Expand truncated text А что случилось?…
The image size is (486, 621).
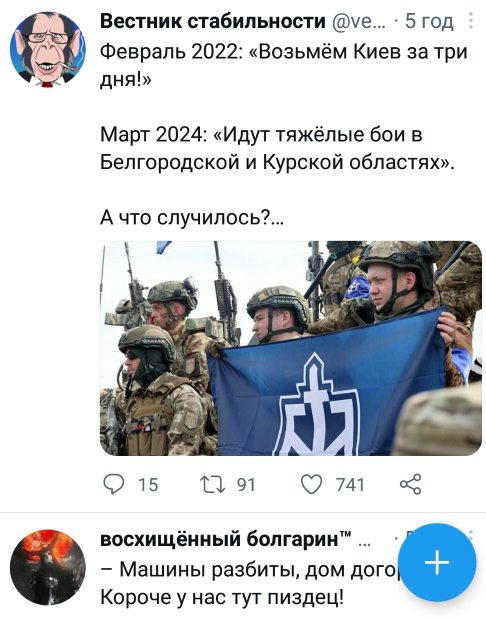tap(192, 217)
